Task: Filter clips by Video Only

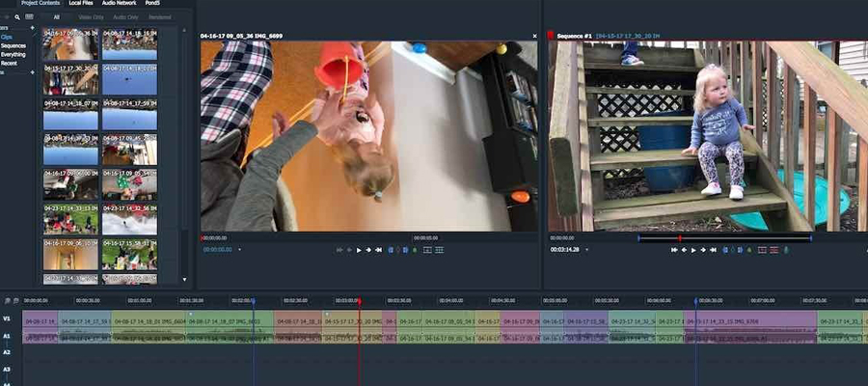Action: (x=91, y=17)
